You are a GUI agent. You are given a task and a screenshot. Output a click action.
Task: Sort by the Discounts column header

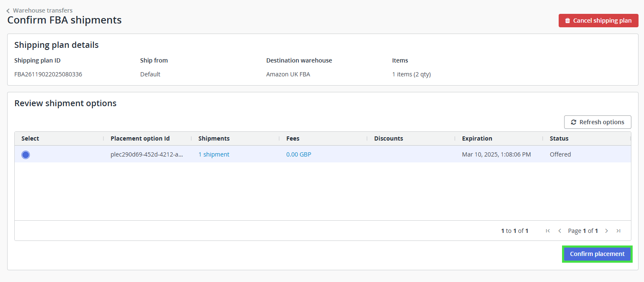pos(388,138)
